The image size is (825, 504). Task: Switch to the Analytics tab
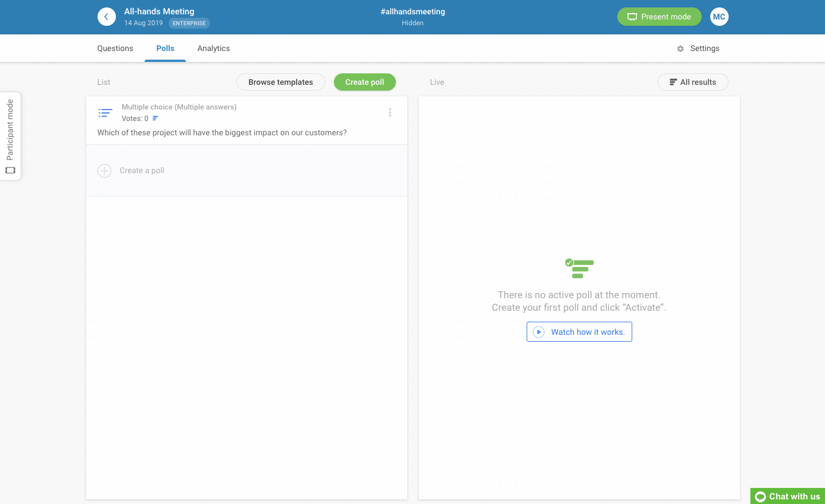[x=213, y=49]
